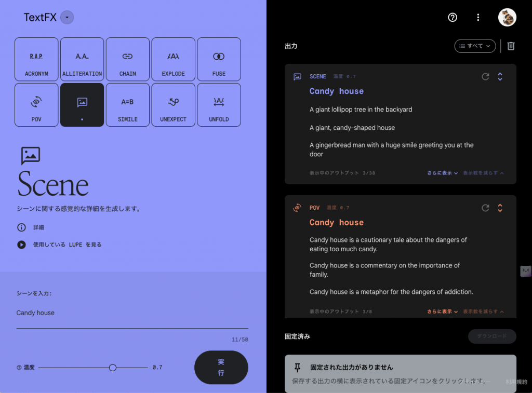Select the ACRONYM tool

tap(36, 59)
